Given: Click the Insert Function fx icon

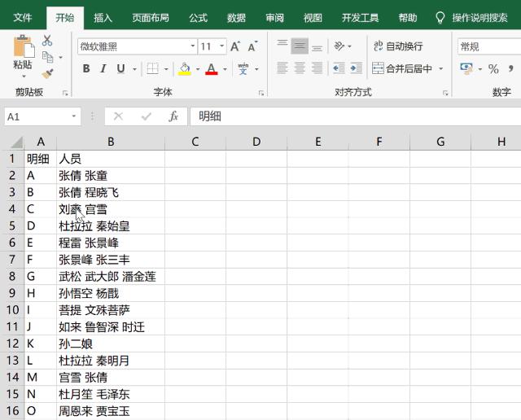Looking at the screenshot, I should pyautogui.click(x=173, y=116).
